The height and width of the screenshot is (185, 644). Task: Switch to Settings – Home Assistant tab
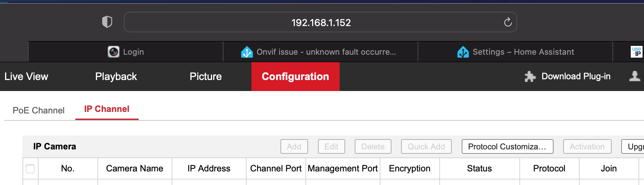[x=515, y=52]
